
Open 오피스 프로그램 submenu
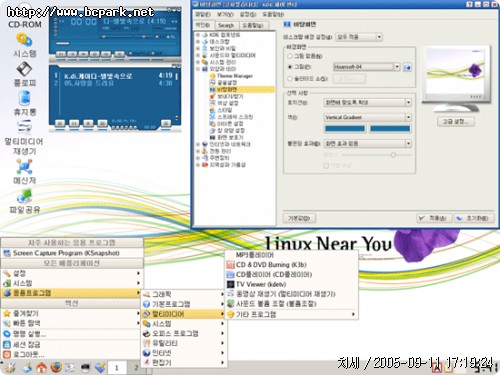[184, 333]
